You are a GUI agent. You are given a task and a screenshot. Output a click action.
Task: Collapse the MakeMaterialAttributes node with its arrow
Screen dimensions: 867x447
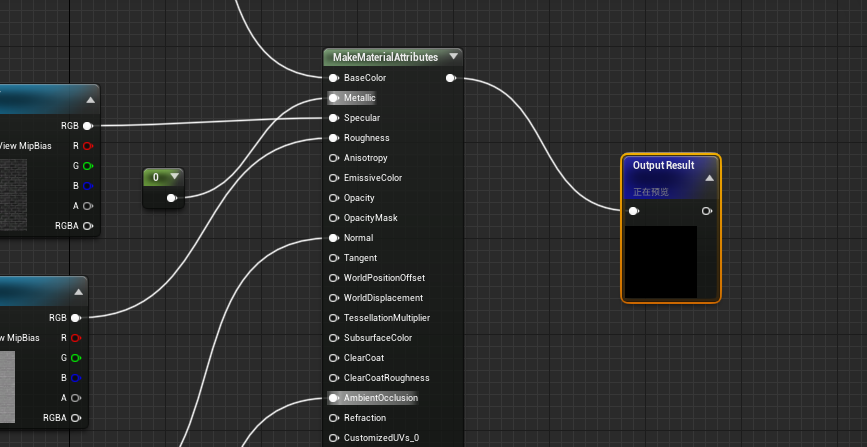click(454, 57)
